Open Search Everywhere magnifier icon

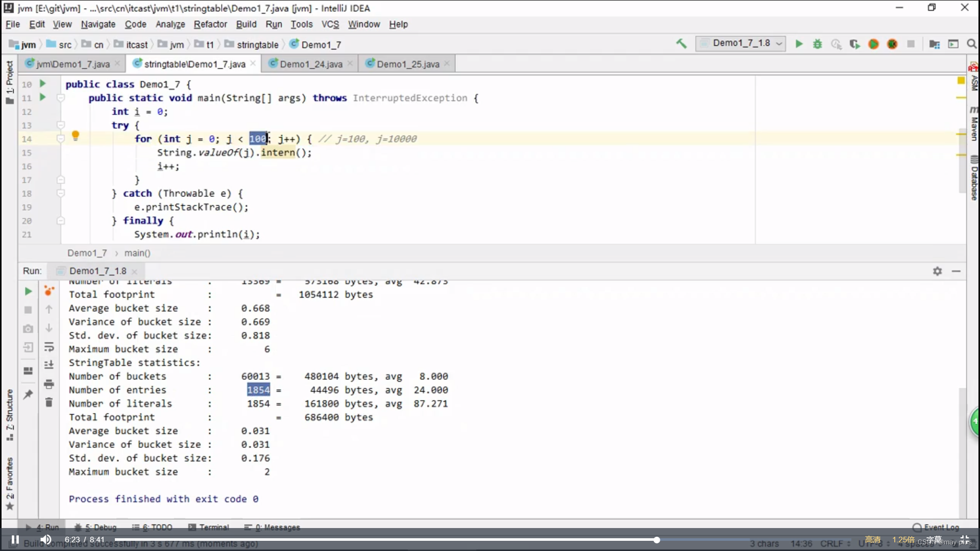pyautogui.click(x=972, y=44)
